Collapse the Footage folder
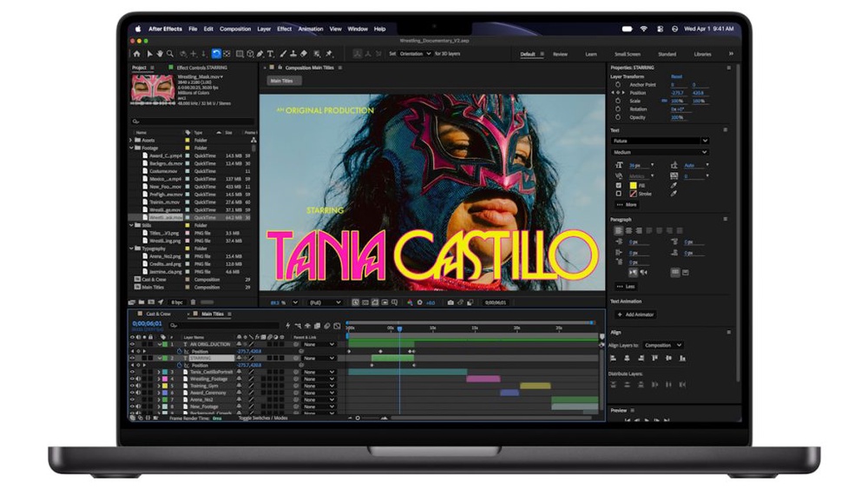The height and width of the screenshot is (489, 868). (131, 148)
